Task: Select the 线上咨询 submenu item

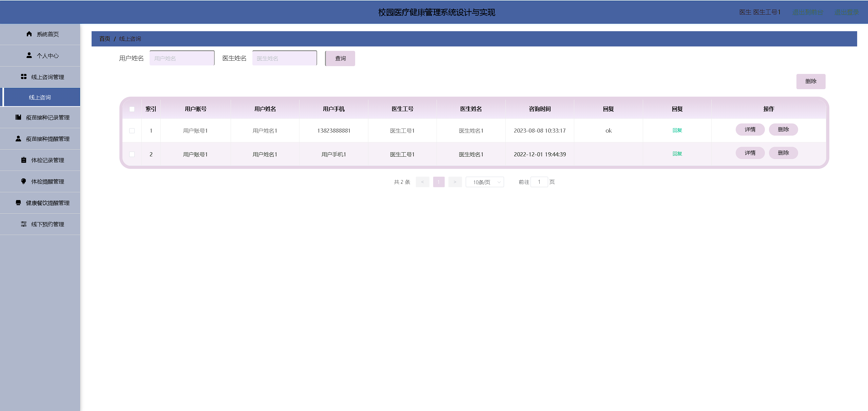Action: [40, 97]
